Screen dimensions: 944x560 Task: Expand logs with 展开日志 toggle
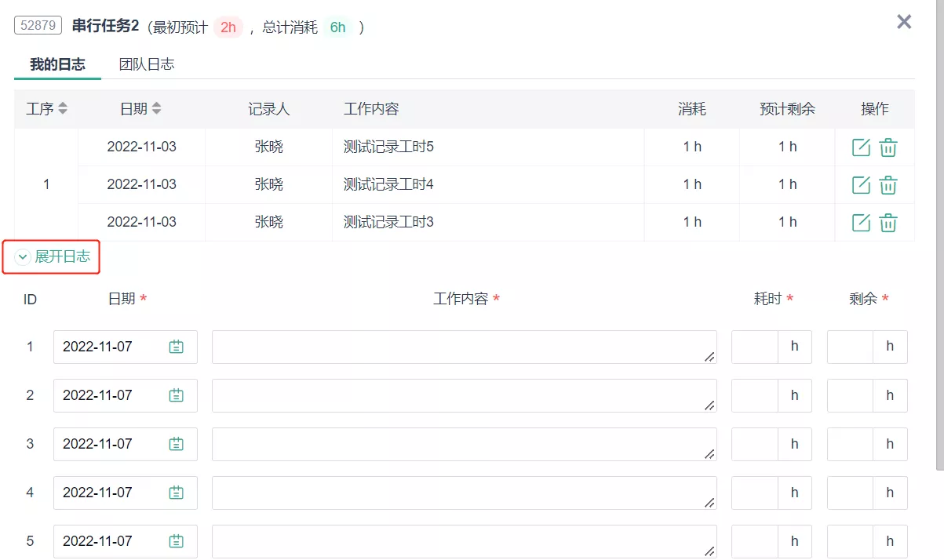(53, 256)
